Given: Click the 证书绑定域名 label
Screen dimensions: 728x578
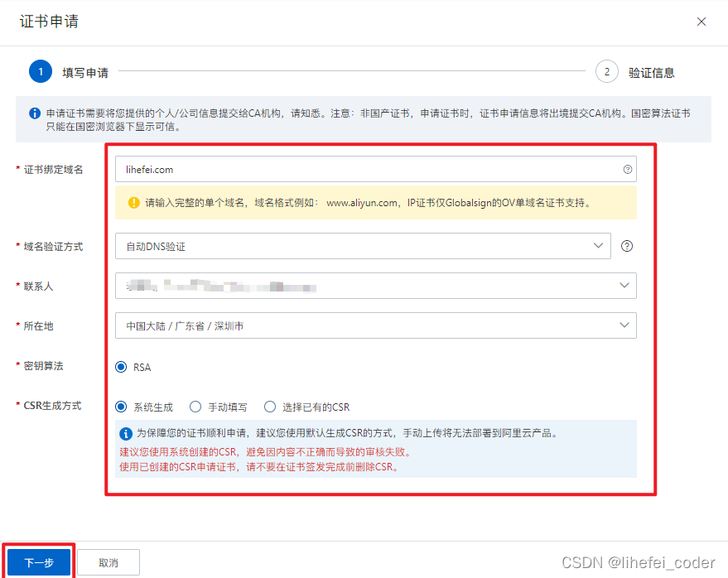Looking at the screenshot, I should pos(53,170).
